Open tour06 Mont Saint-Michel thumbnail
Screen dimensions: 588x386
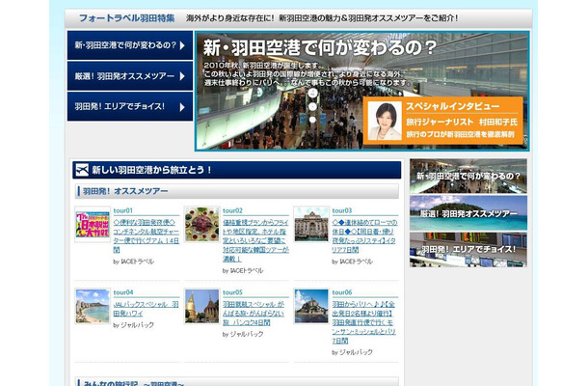[311, 306]
